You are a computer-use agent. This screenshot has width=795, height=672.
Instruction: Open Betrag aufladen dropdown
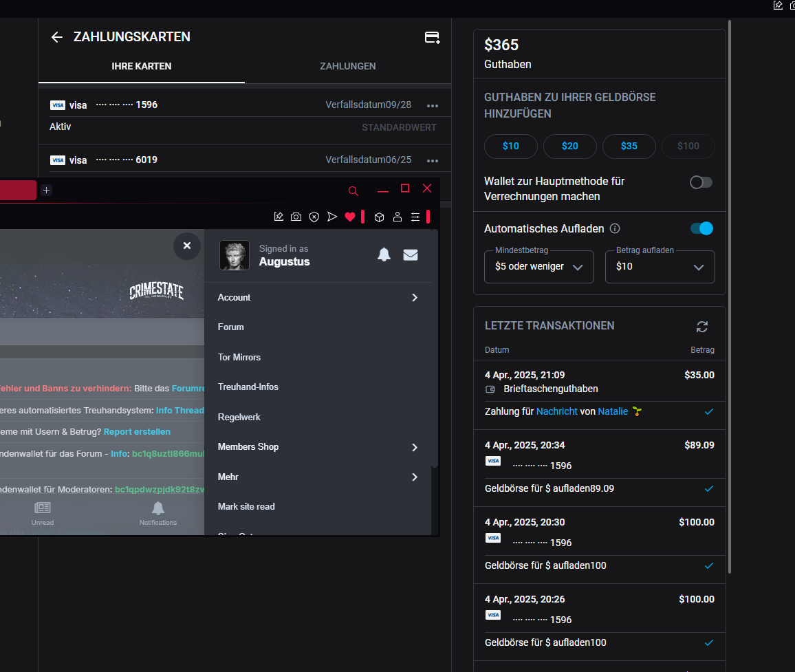[660, 267]
